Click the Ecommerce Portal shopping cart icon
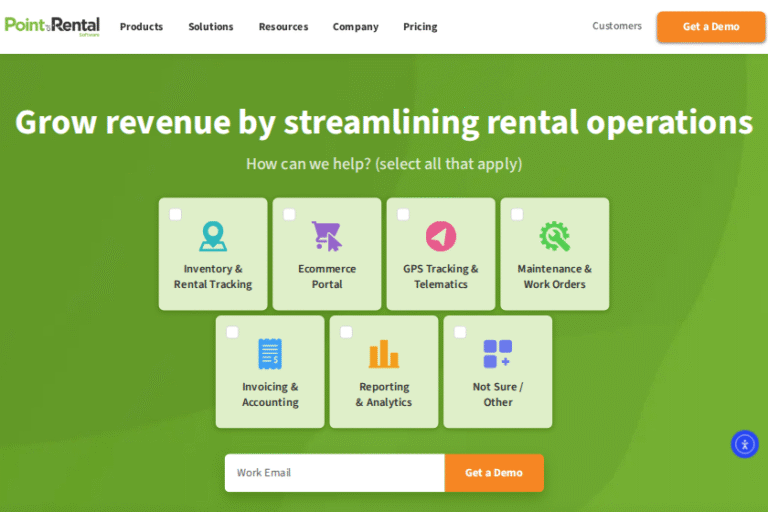 326,236
